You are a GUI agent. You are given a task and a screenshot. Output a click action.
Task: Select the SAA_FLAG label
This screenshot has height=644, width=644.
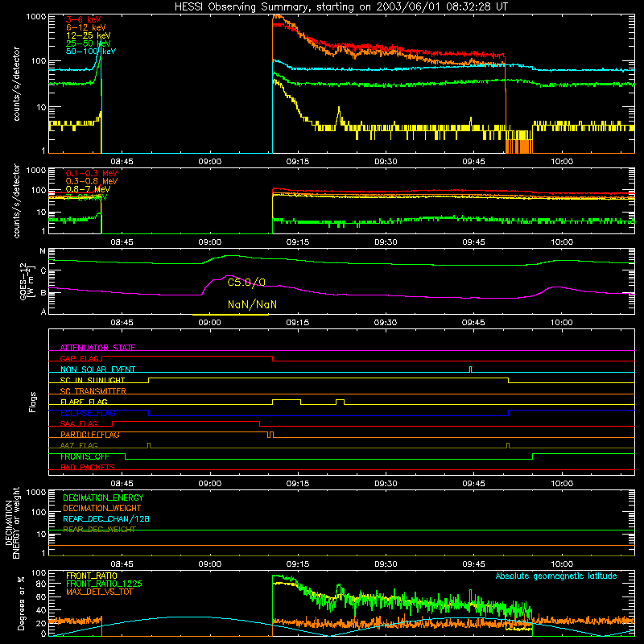(79, 423)
